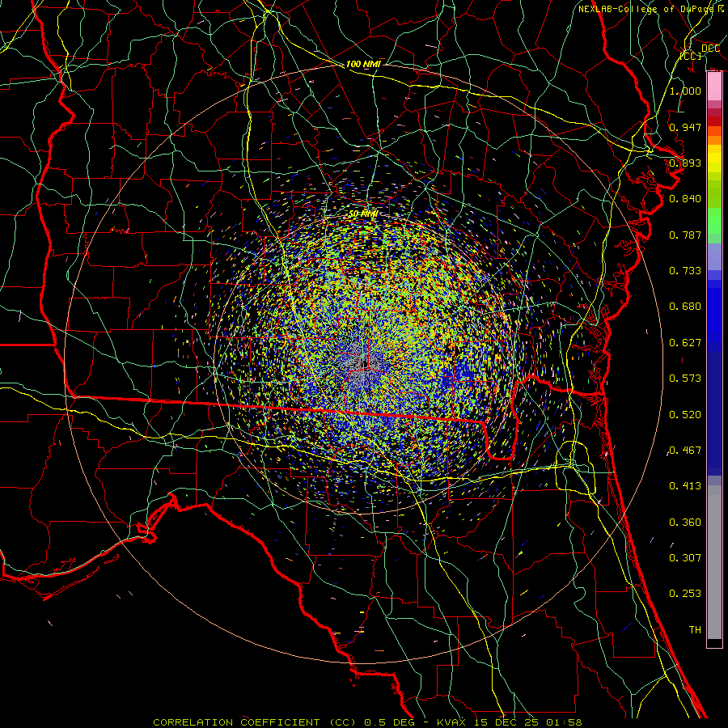Click the radar site at the map center
The image size is (728, 728).
[x=363, y=363]
